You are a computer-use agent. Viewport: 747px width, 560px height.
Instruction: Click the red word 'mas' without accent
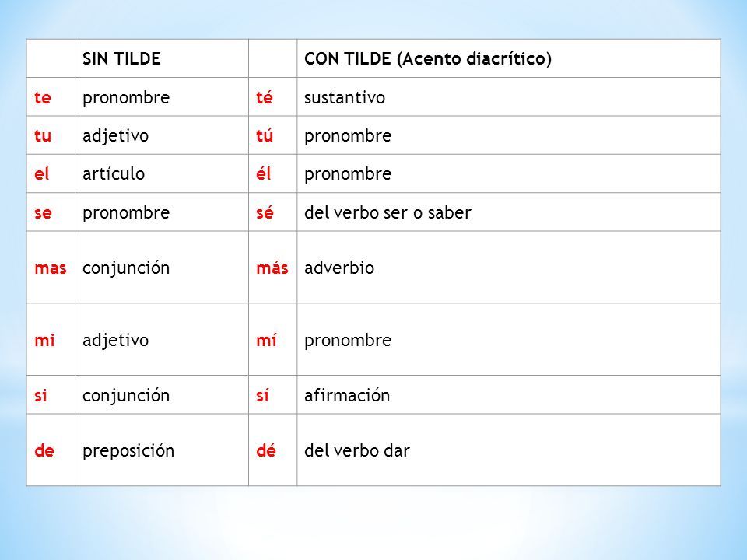pyautogui.click(x=51, y=268)
